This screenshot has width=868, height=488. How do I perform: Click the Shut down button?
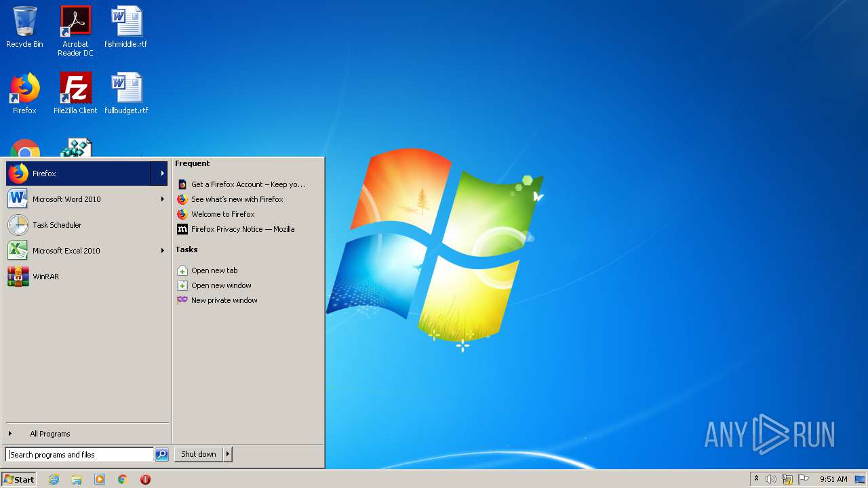point(199,454)
